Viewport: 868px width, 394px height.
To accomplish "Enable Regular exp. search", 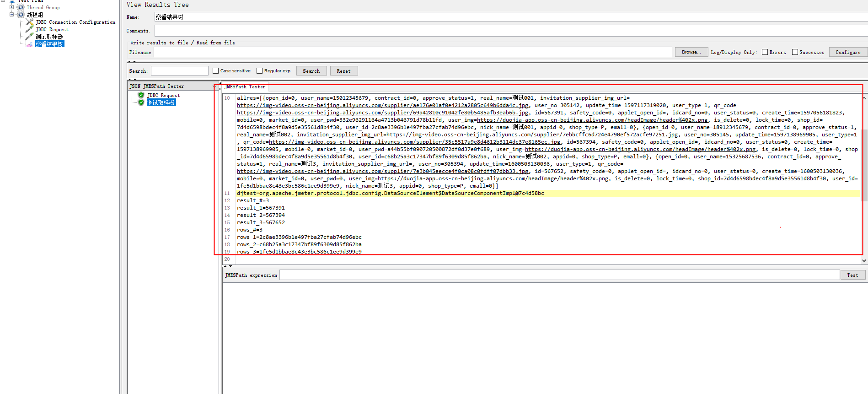I will 260,71.
